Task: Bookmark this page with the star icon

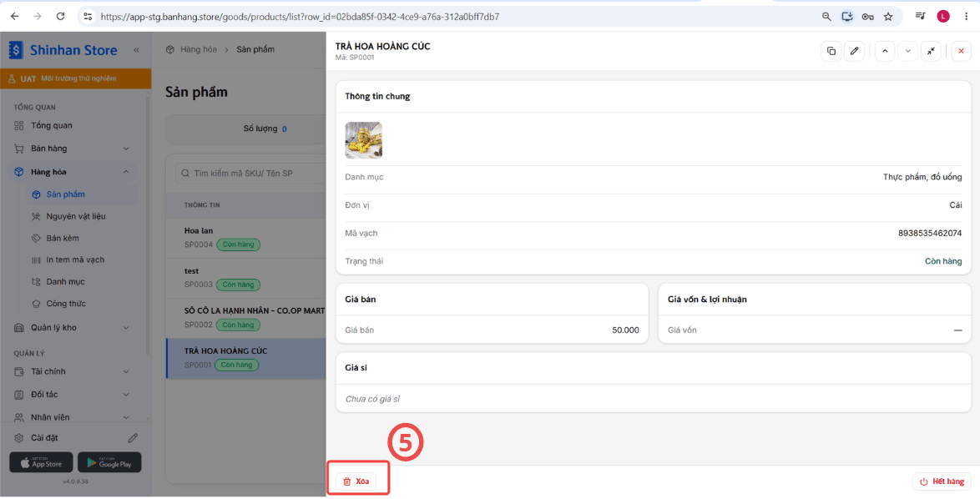Action: pyautogui.click(x=888, y=17)
